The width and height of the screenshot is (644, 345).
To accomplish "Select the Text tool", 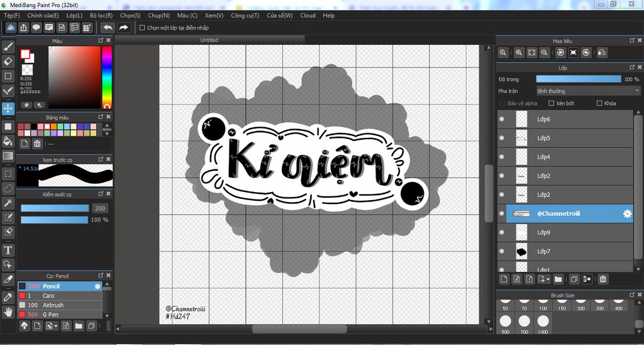I will click(x=8, y=249).
